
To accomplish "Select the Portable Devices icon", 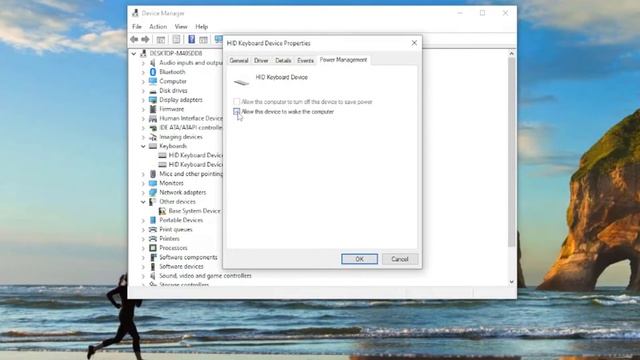I will click(153, 220).
